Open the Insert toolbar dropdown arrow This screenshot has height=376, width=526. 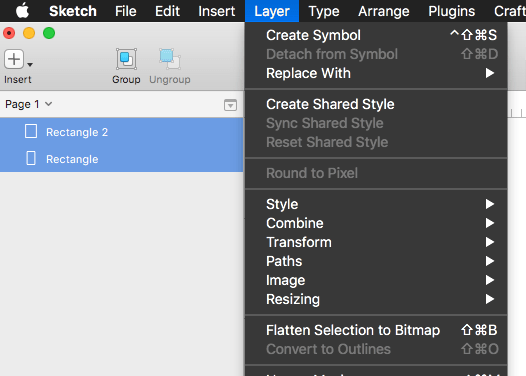point(30,64)
